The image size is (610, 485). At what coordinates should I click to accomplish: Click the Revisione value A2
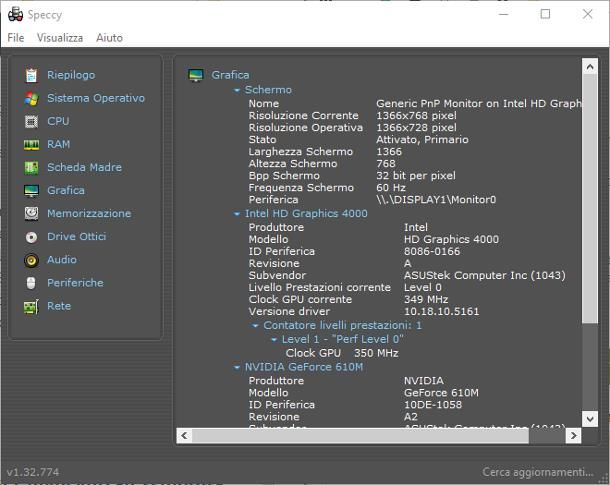411,417
